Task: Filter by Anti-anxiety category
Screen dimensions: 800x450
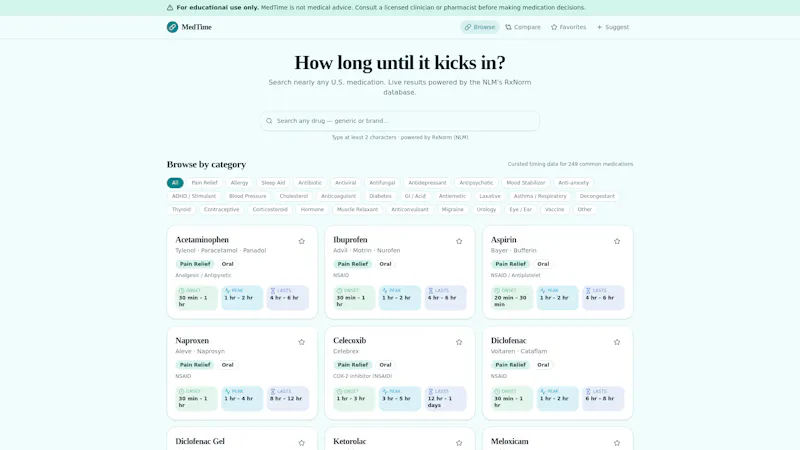Action: click(573, 183)
